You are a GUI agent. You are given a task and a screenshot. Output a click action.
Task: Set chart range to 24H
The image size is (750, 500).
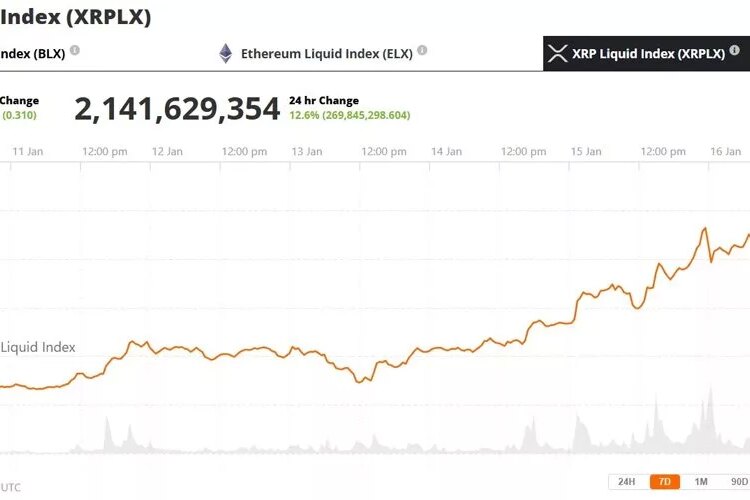[626, 482]
